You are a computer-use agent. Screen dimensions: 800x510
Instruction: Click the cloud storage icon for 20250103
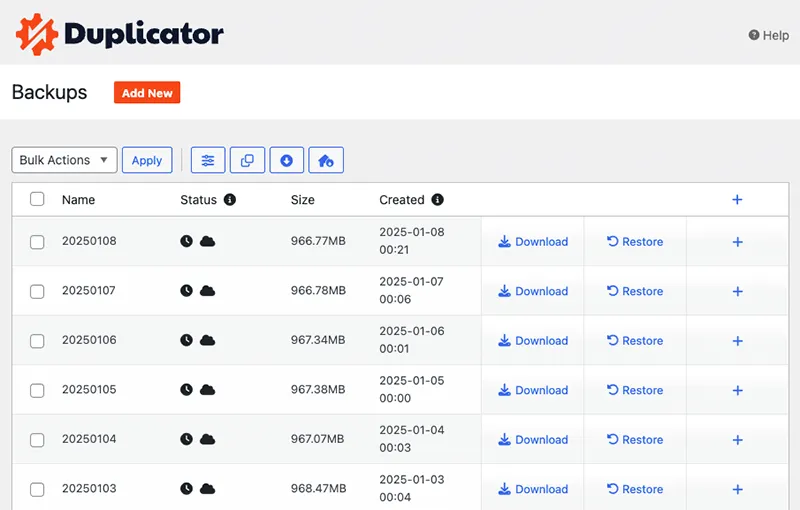coord(207,489)
